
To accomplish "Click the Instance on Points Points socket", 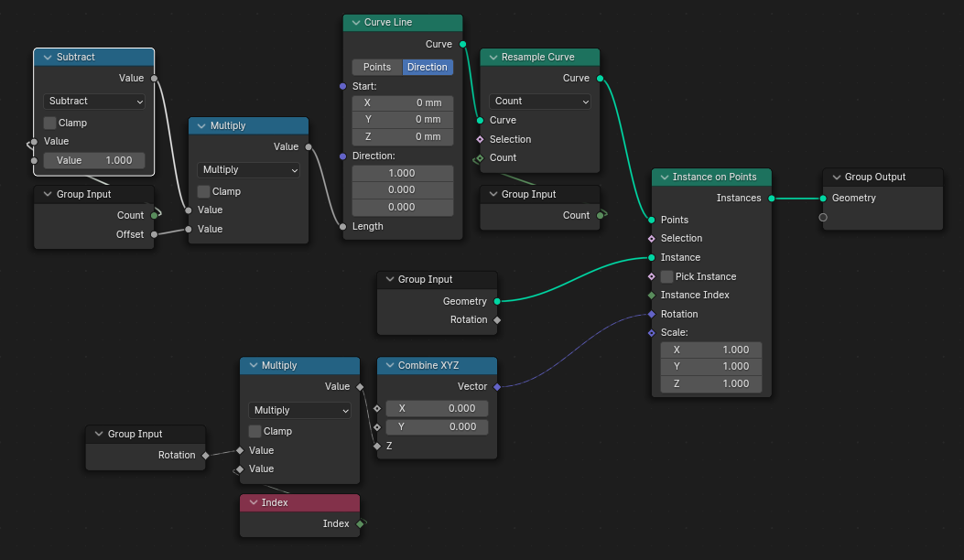I will 652,221.
